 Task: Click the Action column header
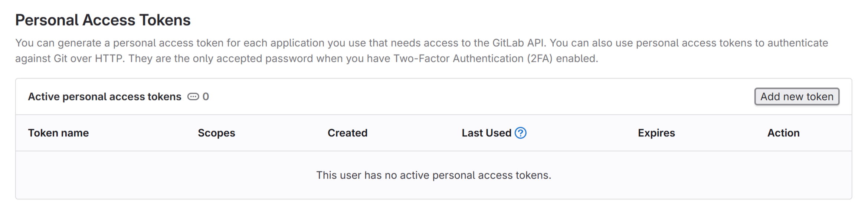pyautogui.click(x=783, y=133)
